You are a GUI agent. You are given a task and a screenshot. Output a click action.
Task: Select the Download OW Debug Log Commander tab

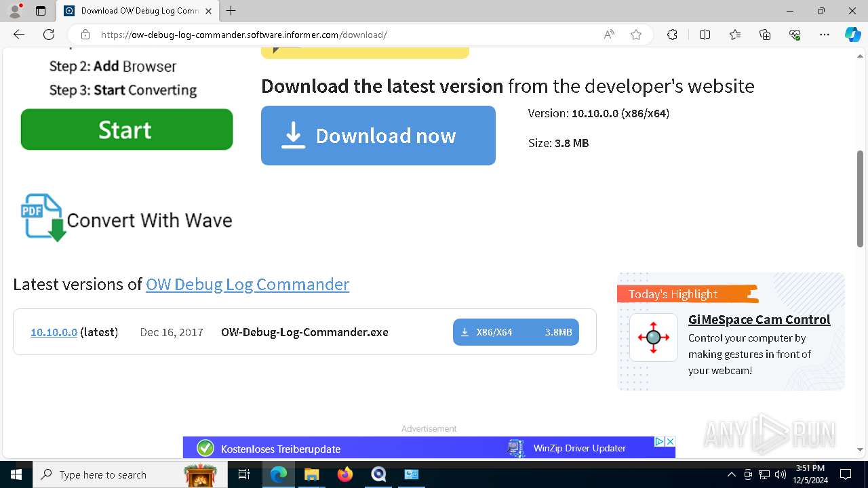[137, 11]
